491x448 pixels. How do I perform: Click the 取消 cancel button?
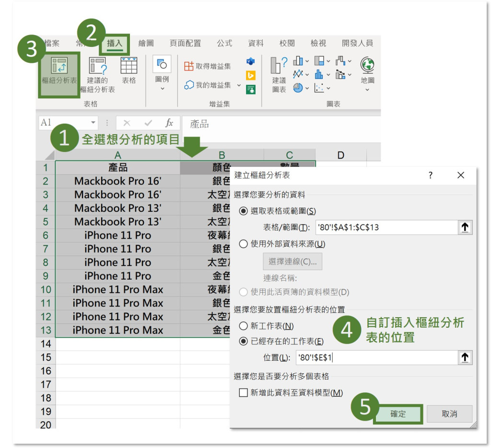coord(449,414)
